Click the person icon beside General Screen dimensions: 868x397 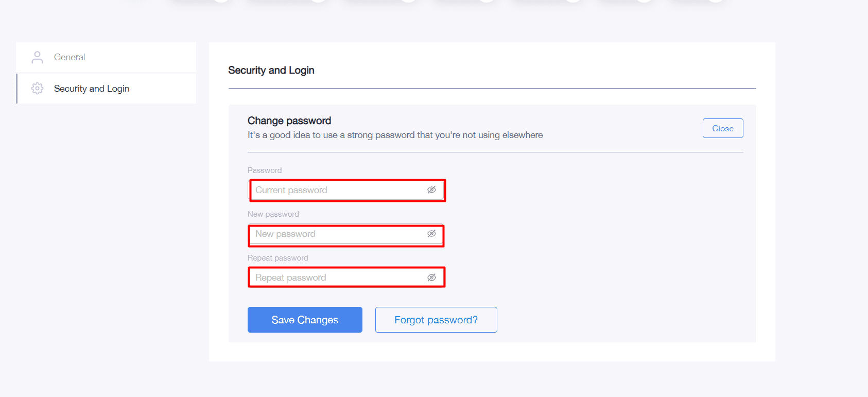pos(37,57)
